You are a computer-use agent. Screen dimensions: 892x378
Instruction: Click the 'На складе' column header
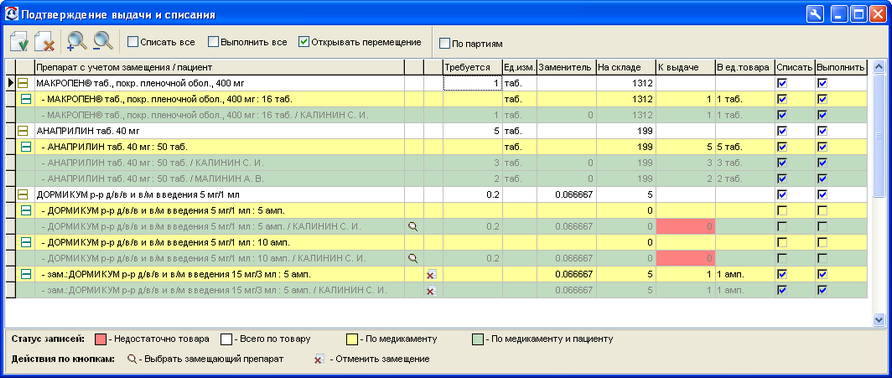pyautogui.click(x=626, y=67)
